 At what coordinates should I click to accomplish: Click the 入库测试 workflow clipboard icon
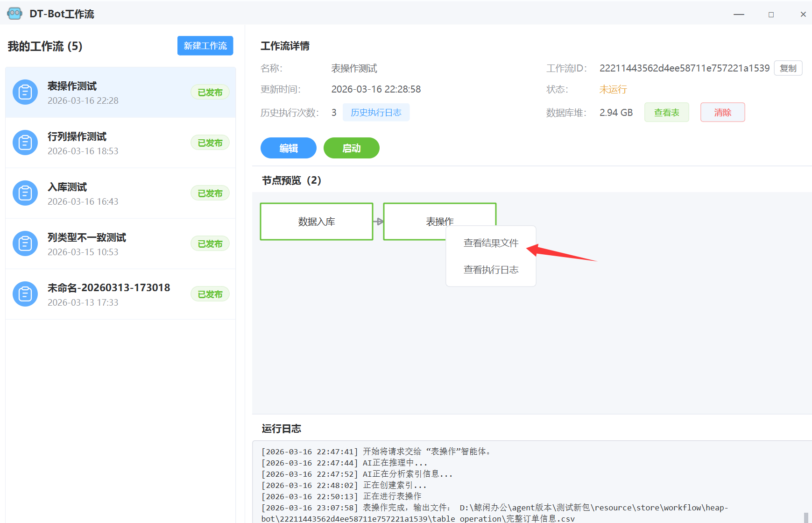(25, 193)
